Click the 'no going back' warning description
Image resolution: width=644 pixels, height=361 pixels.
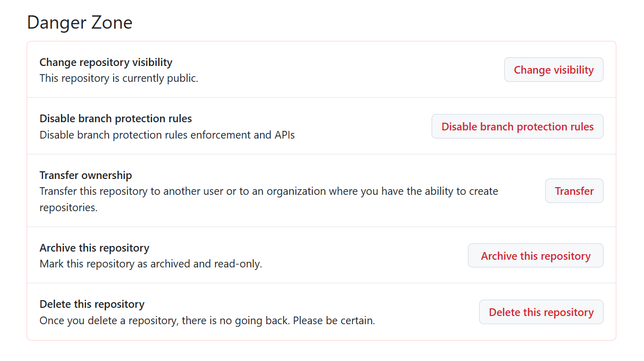207,321
